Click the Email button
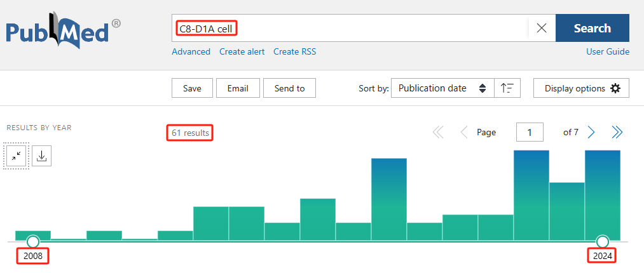Screen dimensions: 644x273 [x=238, y=88]
